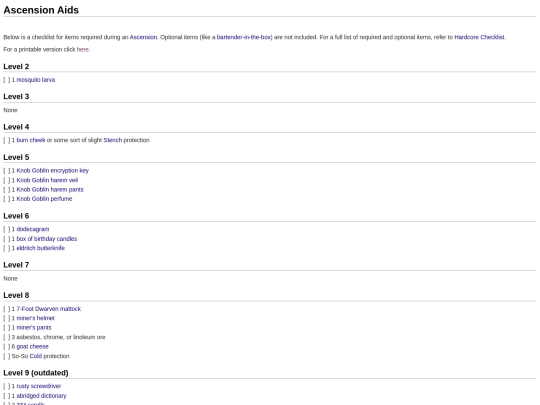Open the Ascension link in the intro
This screenshot has width=540, height=405.
click(143, 37)
